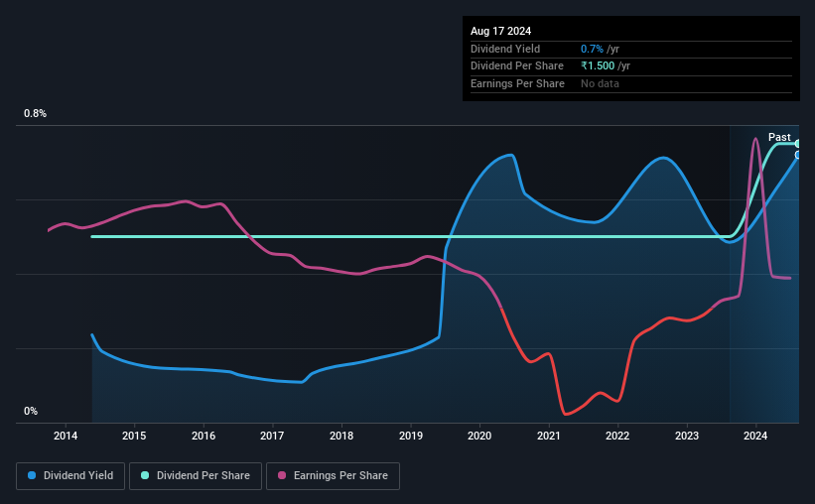Viewport: 815px width, 504px height.
Task: Toggle the Dividend Yield legend button
Action: coord(70,476)
